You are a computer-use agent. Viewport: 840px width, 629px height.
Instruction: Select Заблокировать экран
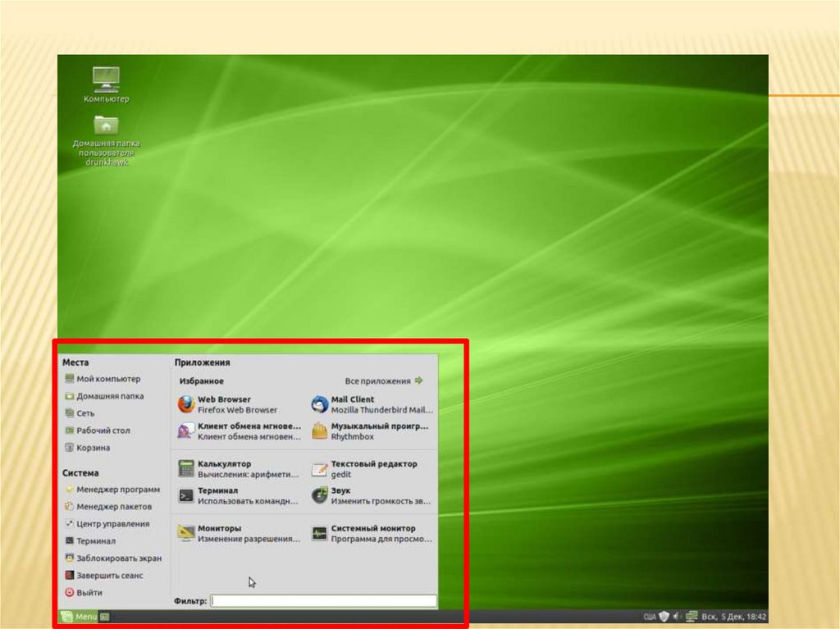(x=112, y=558)
